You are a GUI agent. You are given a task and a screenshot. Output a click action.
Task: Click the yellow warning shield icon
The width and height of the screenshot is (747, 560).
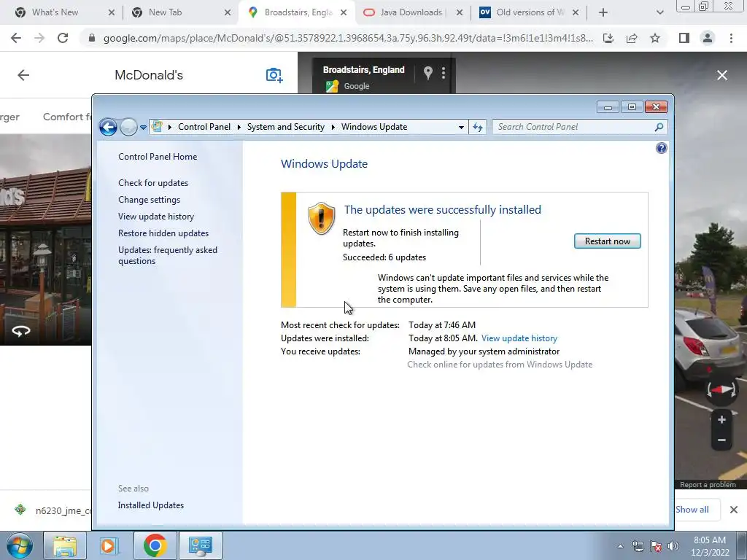(322, 219)
